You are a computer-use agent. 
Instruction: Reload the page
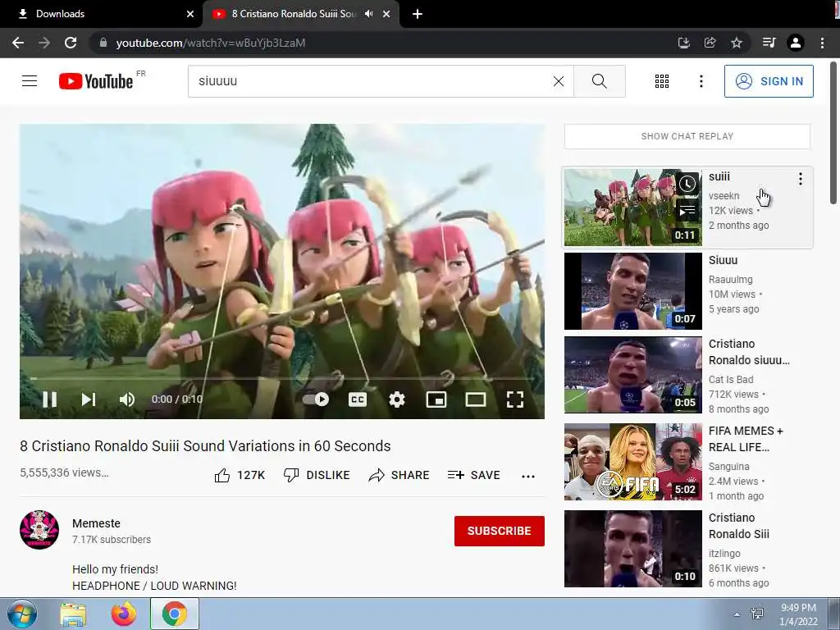coord(71,43)
